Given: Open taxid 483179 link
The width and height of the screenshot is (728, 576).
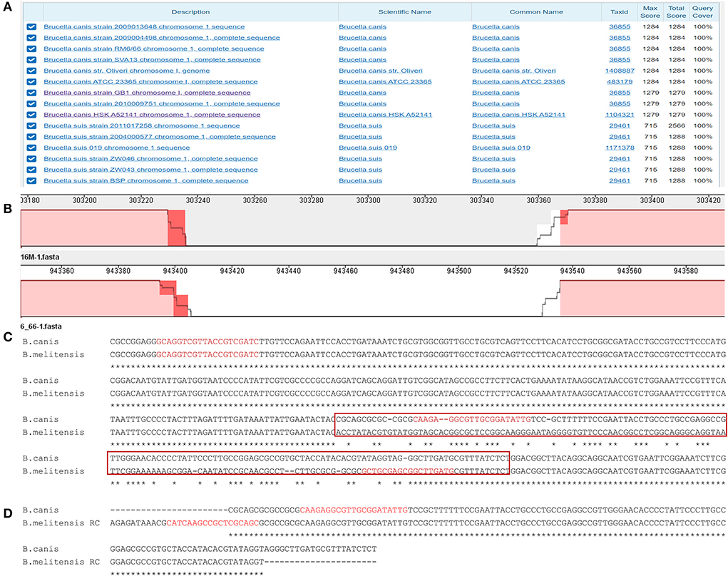Looking at the screenshot, I should [x=621, y=82].
